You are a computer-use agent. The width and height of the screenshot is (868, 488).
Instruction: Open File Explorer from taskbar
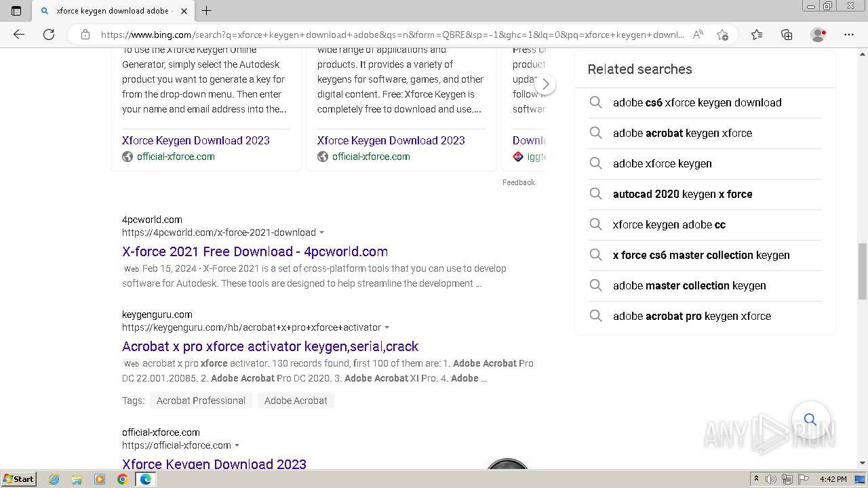coord(77,479)
